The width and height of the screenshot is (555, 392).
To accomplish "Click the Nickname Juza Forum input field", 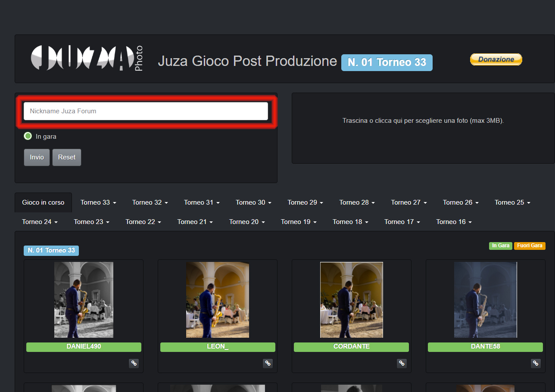I will [x=146, y=111].
